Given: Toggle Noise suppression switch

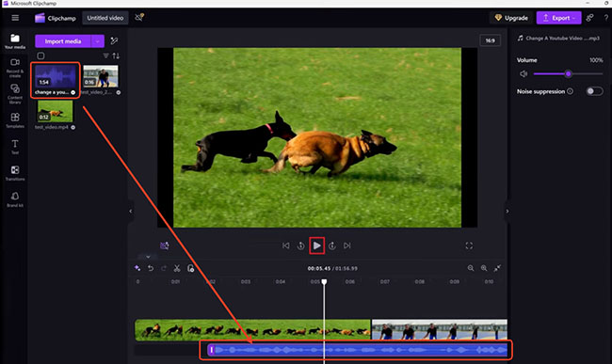Looking at the screenshot, I should 594,91.
